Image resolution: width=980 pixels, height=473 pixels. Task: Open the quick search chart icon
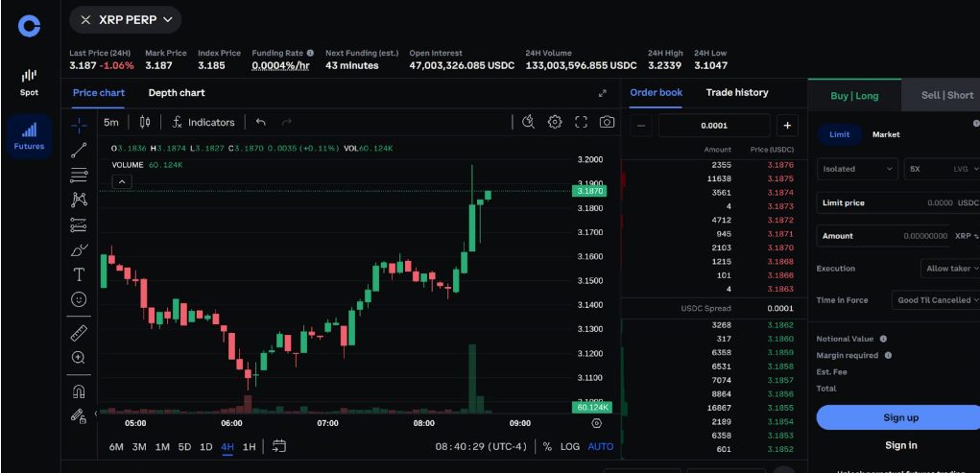[x=529, y=122]
